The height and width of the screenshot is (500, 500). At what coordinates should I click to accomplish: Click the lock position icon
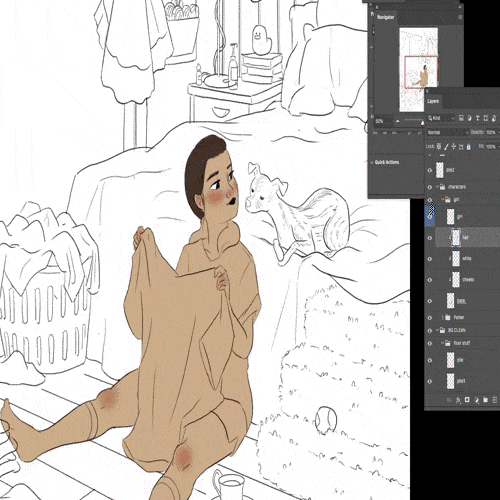click(454, 146)
